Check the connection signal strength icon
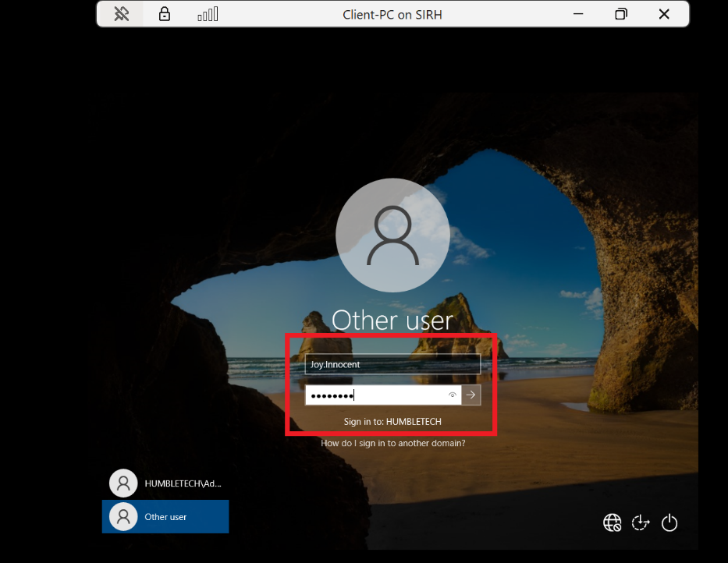 208,14
